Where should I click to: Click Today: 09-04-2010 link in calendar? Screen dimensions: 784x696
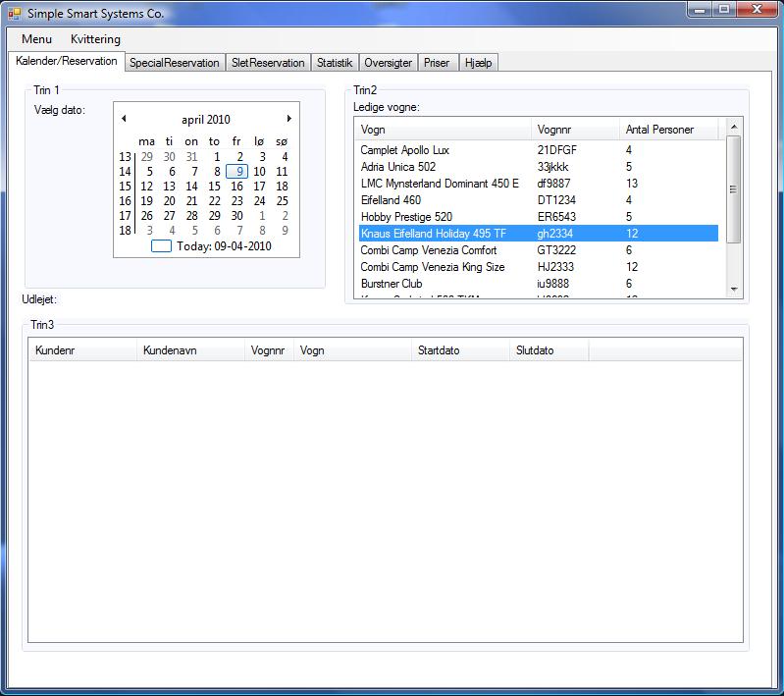[224, 246]
